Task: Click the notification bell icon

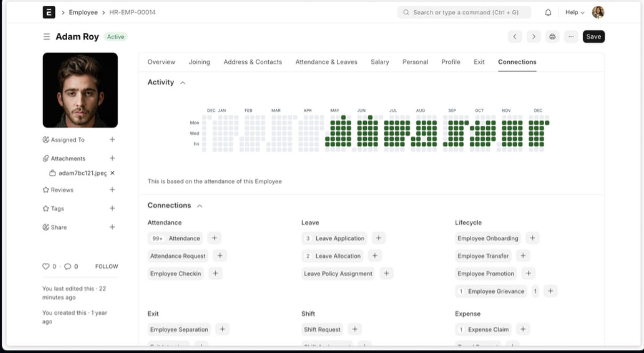Action: (x=548, y=12)
